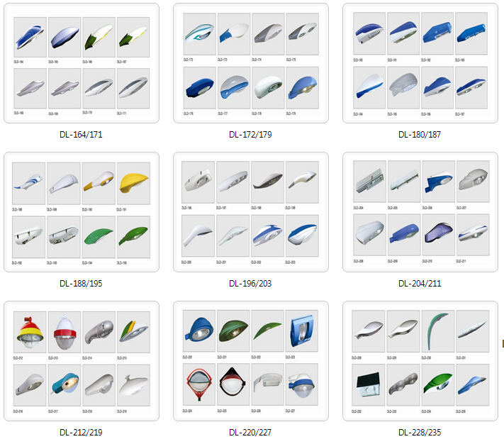Open the DL-164/171 product thumbnail

82,63
